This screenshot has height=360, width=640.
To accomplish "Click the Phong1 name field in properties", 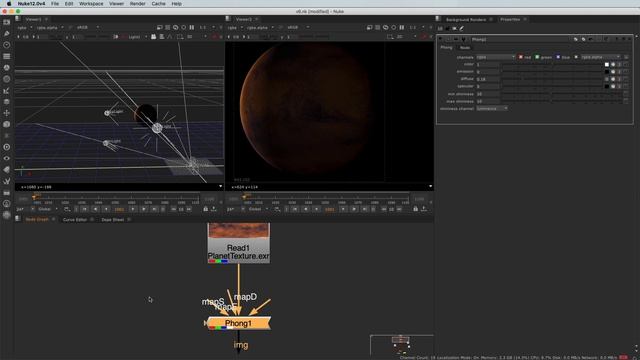I will coord(521,39).
